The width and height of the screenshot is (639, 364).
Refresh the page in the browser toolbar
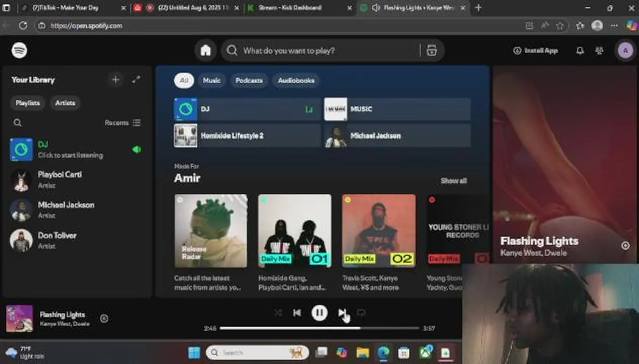coord(23,26)
